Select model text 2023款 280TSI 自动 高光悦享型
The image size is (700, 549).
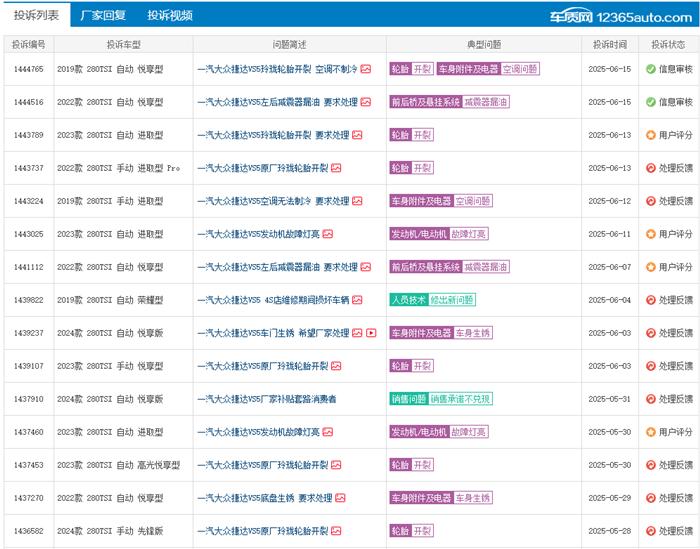(118, 465)
